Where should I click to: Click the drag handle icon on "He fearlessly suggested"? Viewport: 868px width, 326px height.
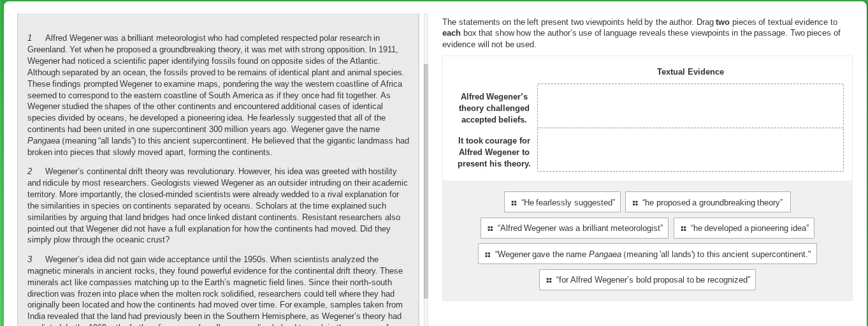pyautogui.click(x=514, y=203)
